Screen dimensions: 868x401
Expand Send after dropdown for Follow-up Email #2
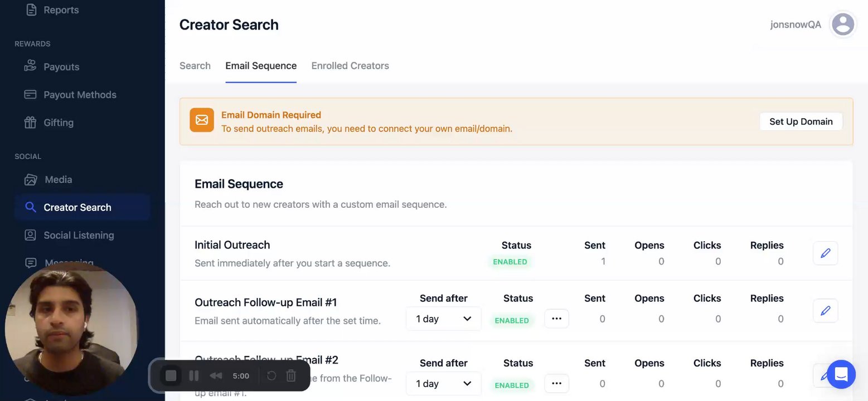443,384
